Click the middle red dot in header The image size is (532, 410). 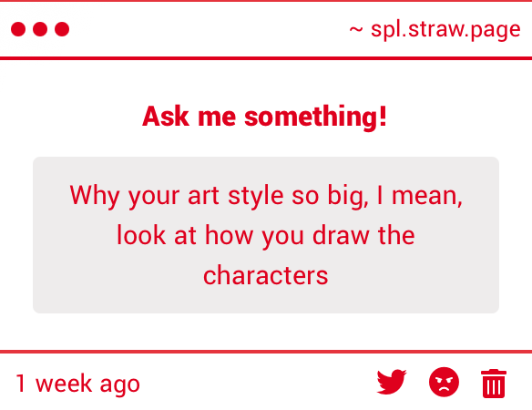40,29
